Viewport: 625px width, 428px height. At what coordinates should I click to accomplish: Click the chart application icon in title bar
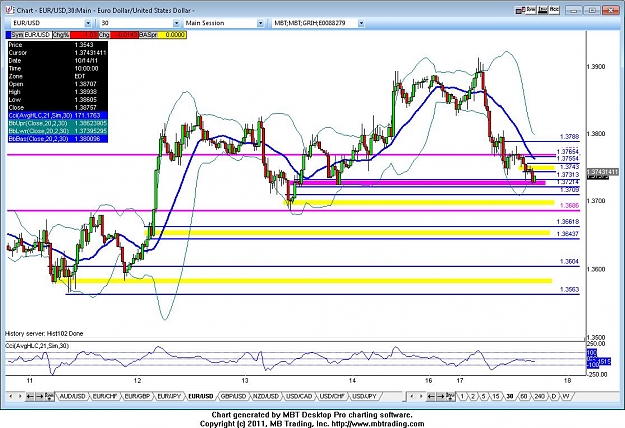point(10,10)
